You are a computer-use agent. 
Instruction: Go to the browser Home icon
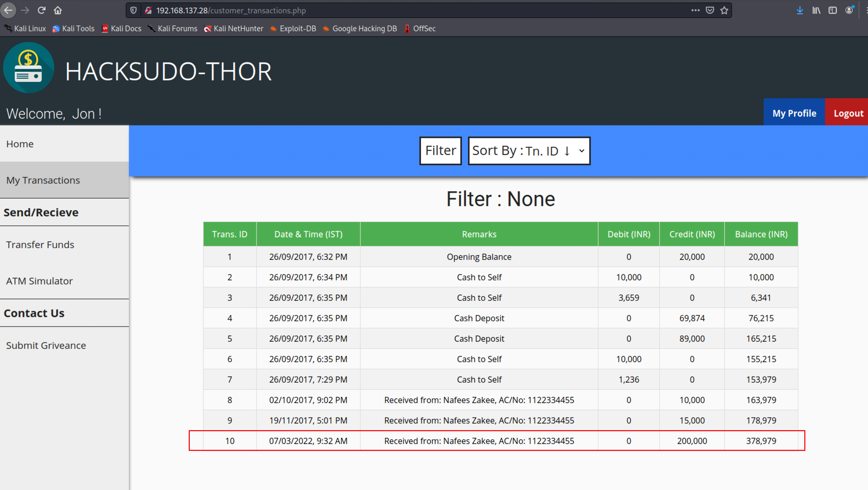point(58,10)
